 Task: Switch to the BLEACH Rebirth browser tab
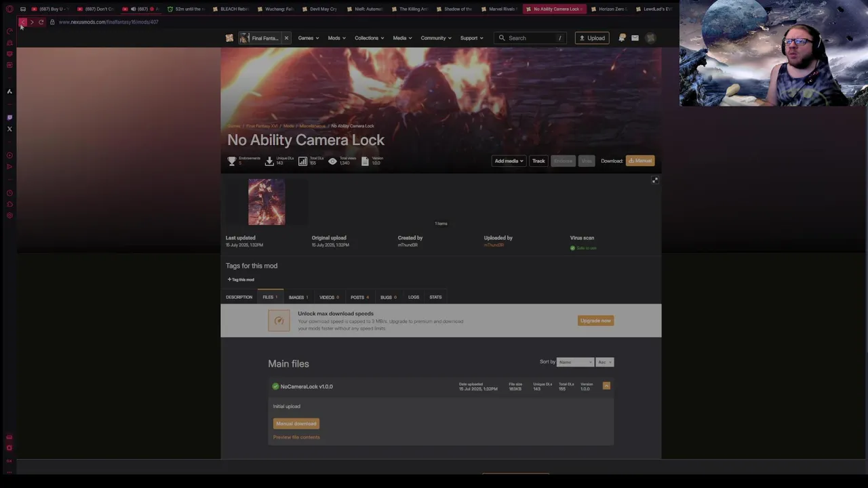coord(231,9)
